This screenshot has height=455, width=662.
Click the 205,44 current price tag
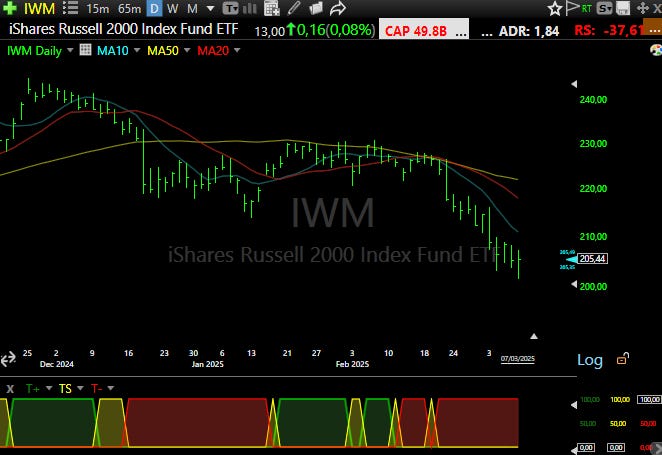(592, 258)
